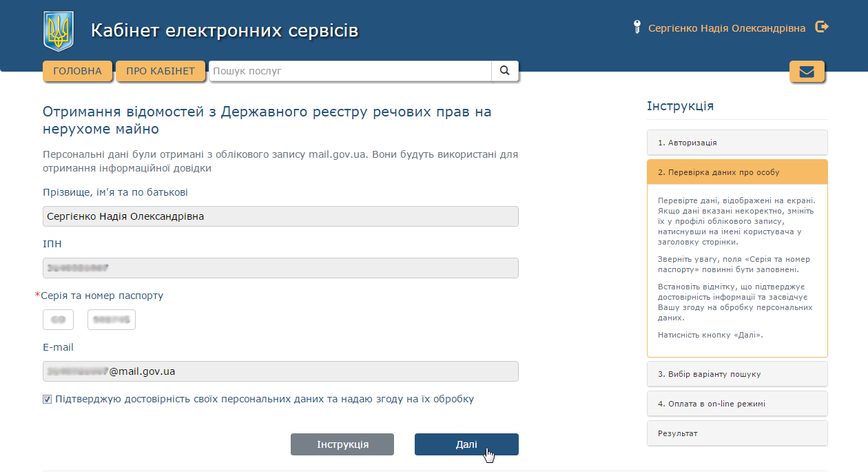Expand the «1. Авторизація» instruction step
Viewport: 868px width, 474px height.
[737, 142]
